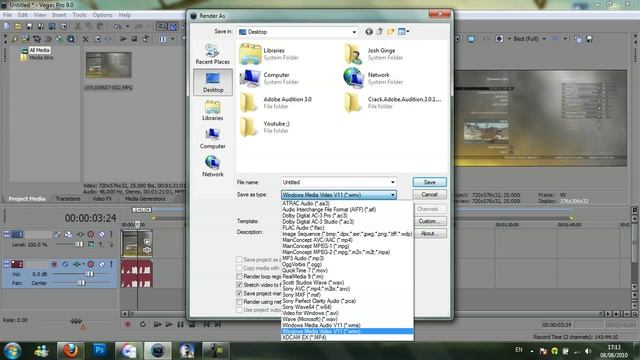Open Josh Ginge system folder
Screen dimensions: 640x360
(x=374, y=54)
